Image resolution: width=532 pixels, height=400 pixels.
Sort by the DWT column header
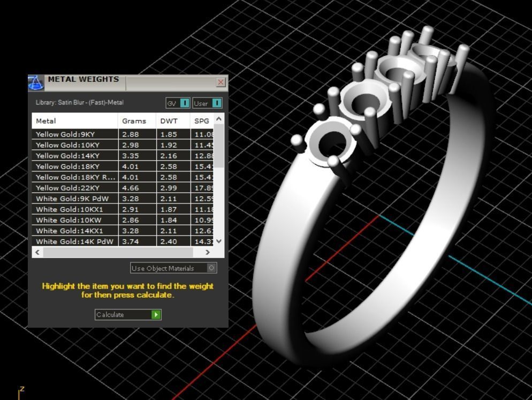click(173, 121)
